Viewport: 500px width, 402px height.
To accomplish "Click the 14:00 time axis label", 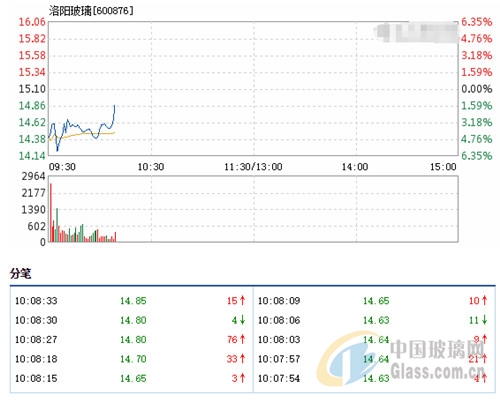I will tap(355, 167).
